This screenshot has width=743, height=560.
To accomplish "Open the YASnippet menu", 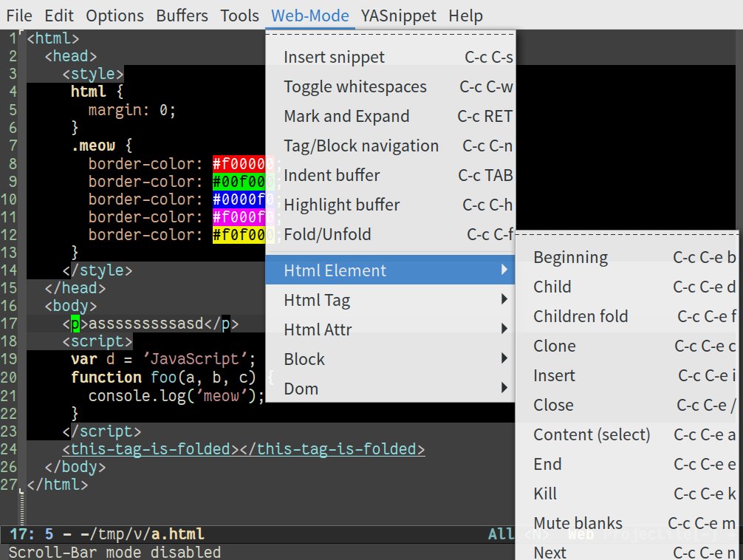I will pos(399,16).
